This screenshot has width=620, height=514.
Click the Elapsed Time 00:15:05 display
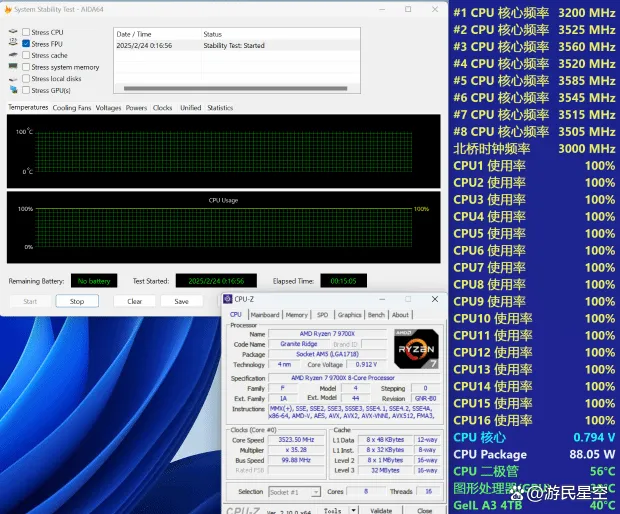(344, 281)
